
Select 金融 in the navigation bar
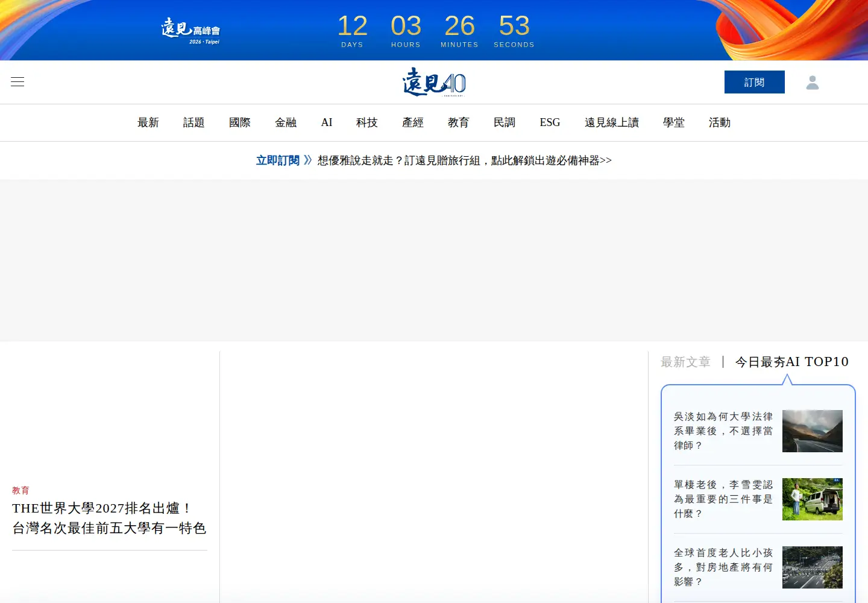[286, 122]
